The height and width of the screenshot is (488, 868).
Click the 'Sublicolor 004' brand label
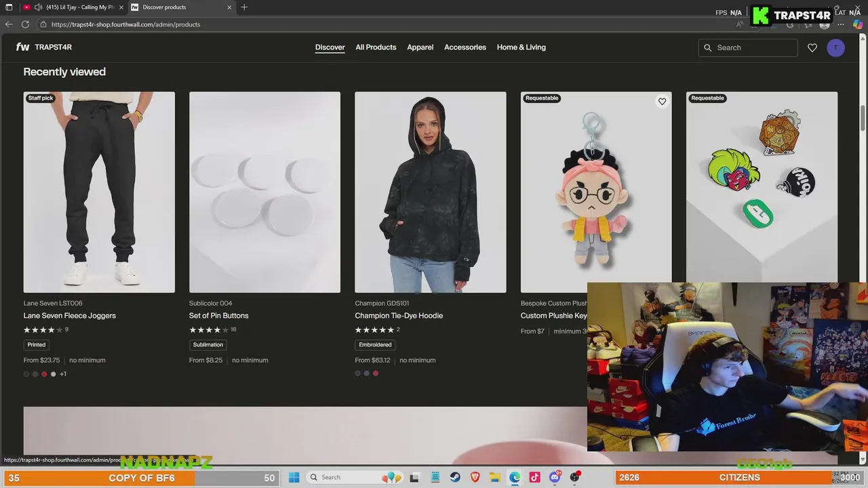[x=211, y=304]
